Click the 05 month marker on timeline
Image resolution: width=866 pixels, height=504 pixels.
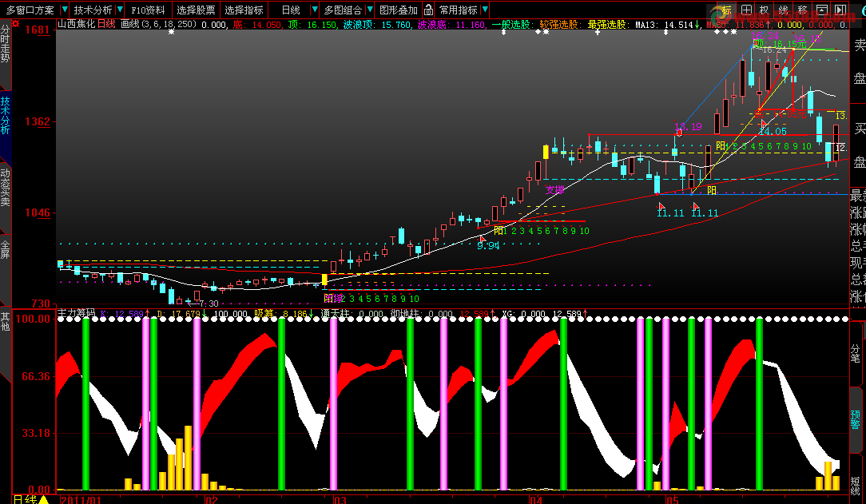coord(672,500)
